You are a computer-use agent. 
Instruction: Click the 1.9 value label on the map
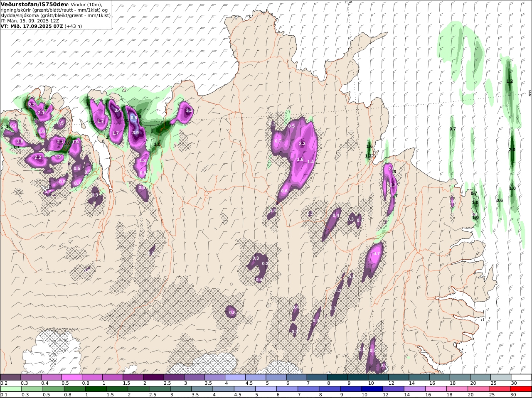[75, 142]
